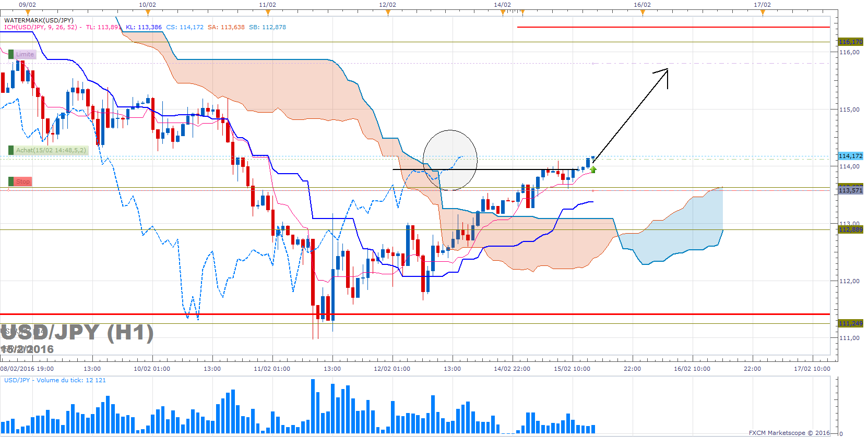Click the 116,170 price level tag
The image size is (868, 437).
coord(850,42)
